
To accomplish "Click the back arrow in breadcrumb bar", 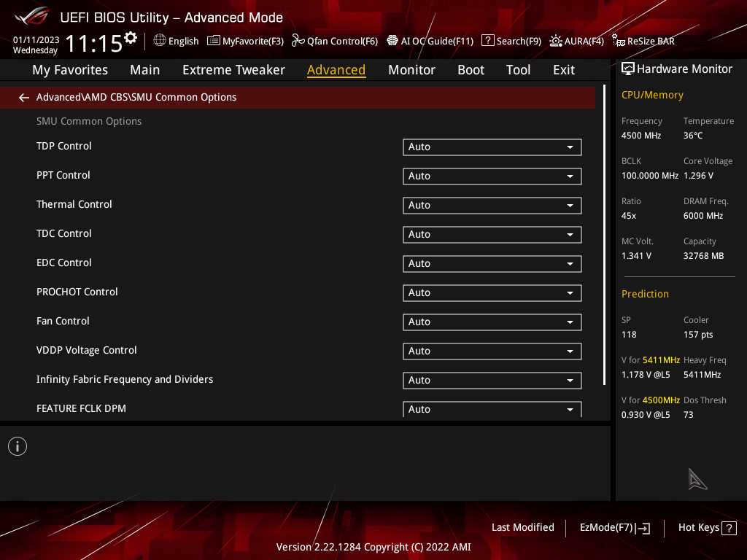I will (24, 98).
